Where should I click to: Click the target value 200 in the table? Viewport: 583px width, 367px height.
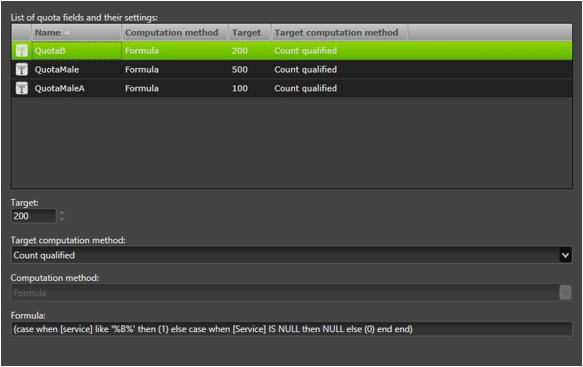(239, 51)
